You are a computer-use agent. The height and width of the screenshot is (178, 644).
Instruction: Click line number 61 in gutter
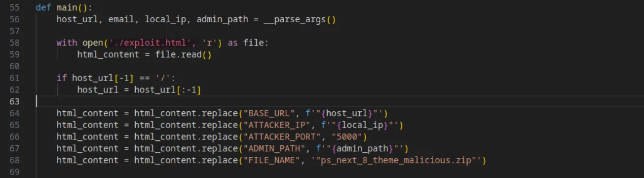click(14, 78)
